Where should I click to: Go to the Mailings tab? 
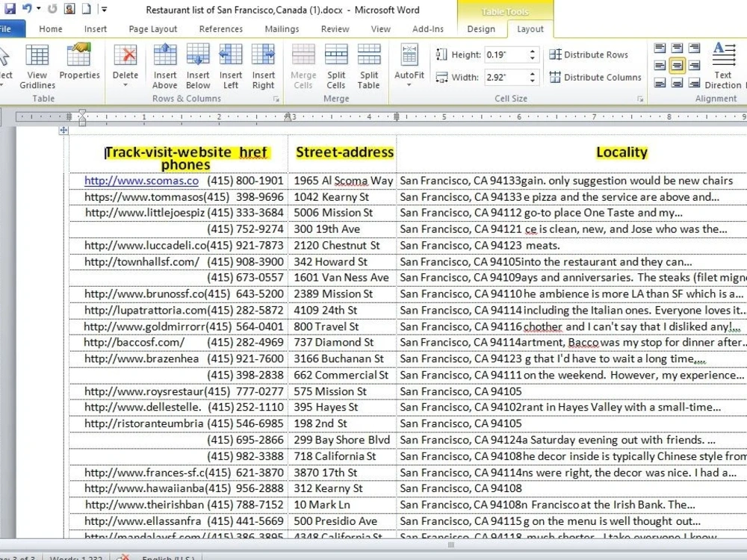coord(282,29)
